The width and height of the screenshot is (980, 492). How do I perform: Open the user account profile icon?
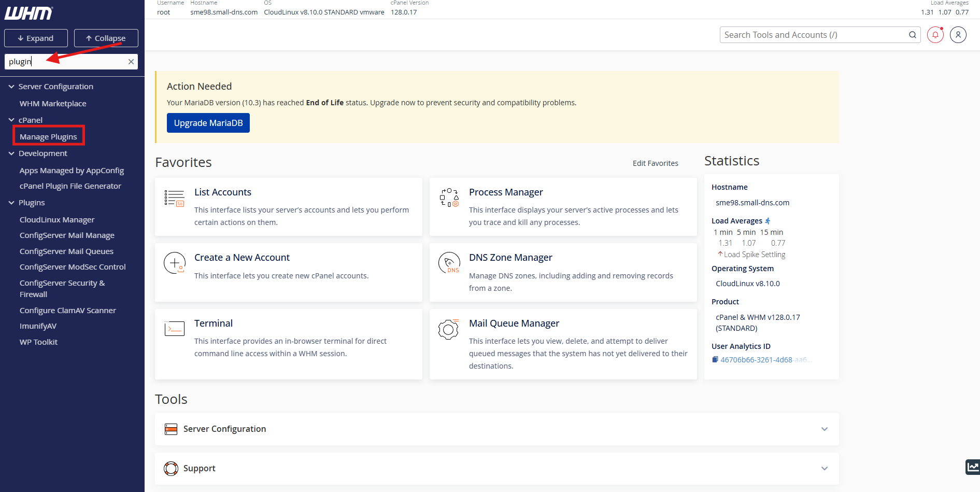coord(958,35)
